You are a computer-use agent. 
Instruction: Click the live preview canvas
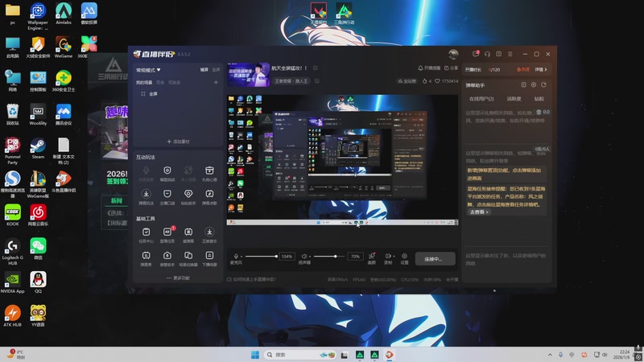point(343,160)
